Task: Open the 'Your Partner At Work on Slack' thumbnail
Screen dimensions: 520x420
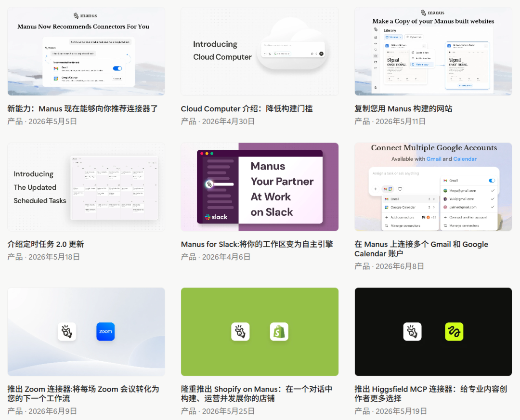Action: tap(260, 187)
